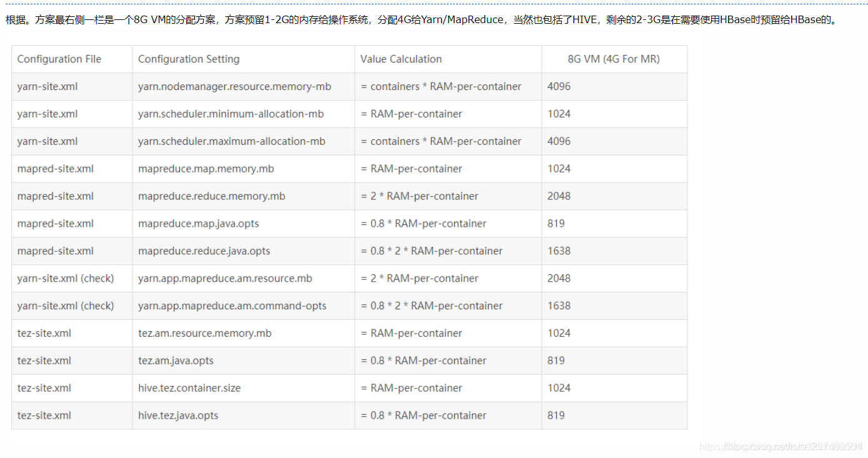868x458 pixels.
Task: Click mapred-site.xml in the mapreduce.map.memory.mb row
Action: click(55, 169)
